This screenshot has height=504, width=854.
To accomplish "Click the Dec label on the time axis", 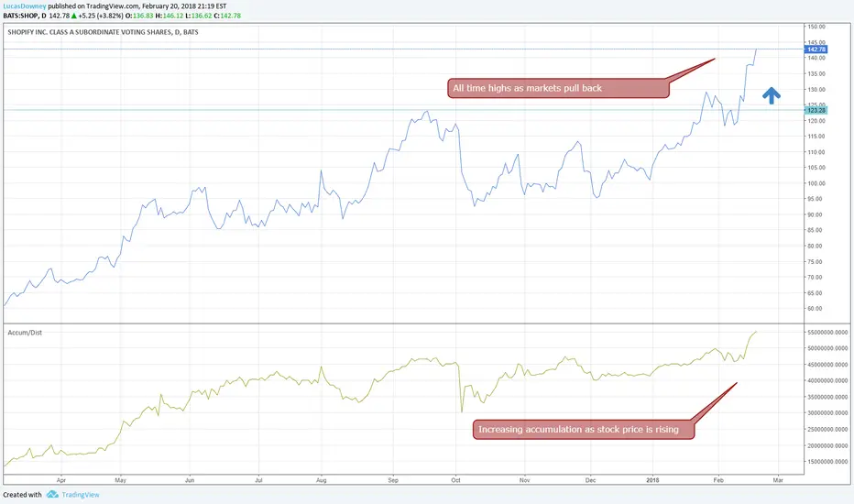I will pos(590,480).
